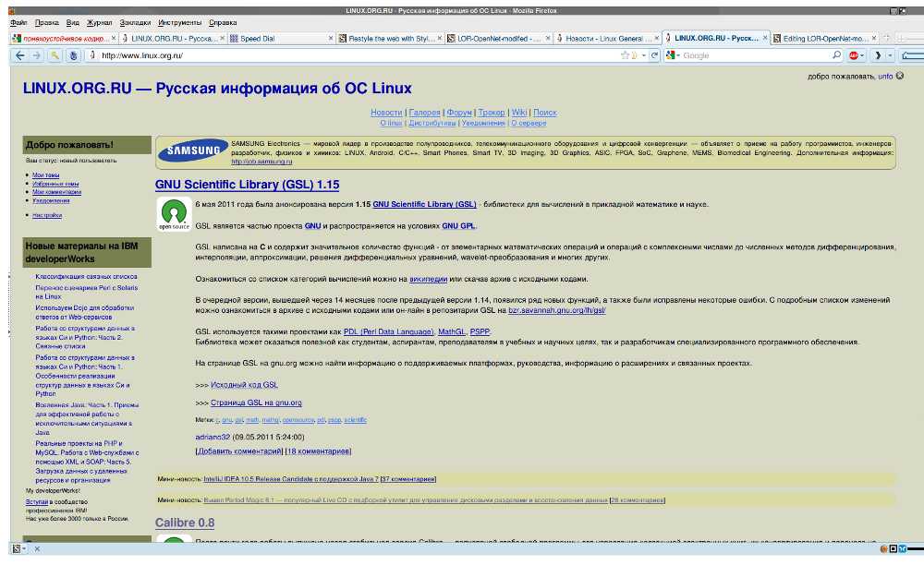Open the Трекер link in site navigation
The image size is (924, 565).
pyautogui.click(x=492, y=113)
